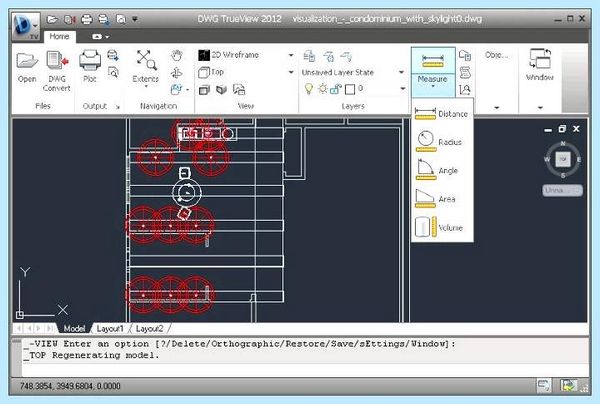600x404 pixels.
Task: Click the N direction on the ViewCube compass
Action: click(x=563, y=143)
